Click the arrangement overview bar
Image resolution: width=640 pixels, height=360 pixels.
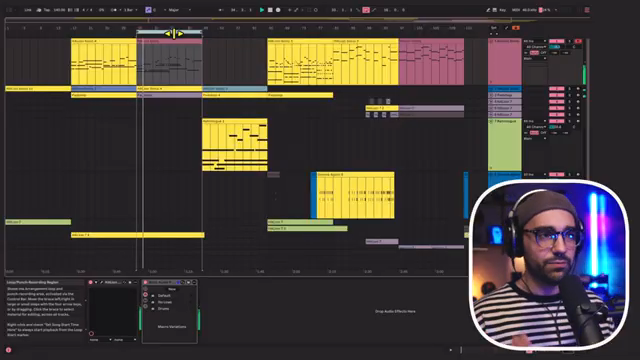(x=297, y=19)
